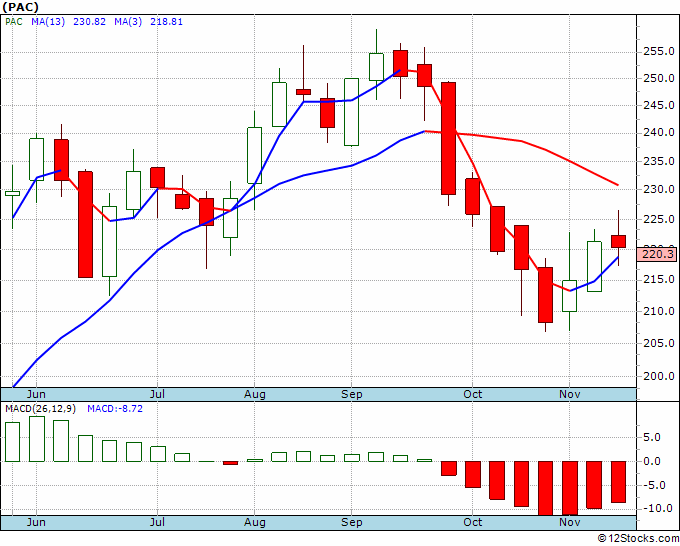Viewport: 680px width, 546px height.
Task: Click Oct on the MACD panel time axis
Action: point(472,522)
